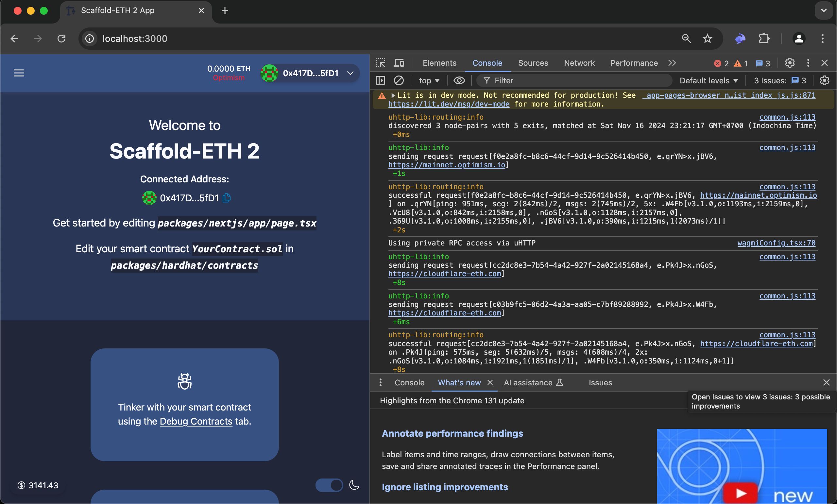Open a new browser tab

[x=225, y=10]
